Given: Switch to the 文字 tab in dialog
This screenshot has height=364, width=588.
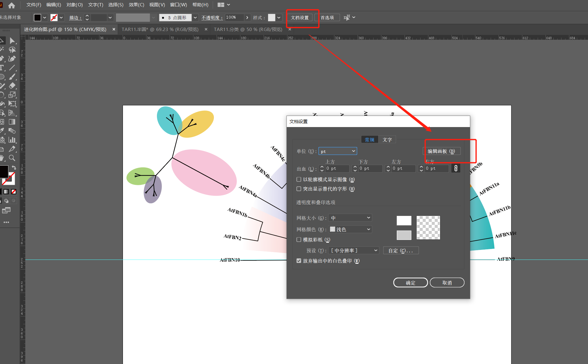Looking at the screenshot, I should (x=387, y=140).
